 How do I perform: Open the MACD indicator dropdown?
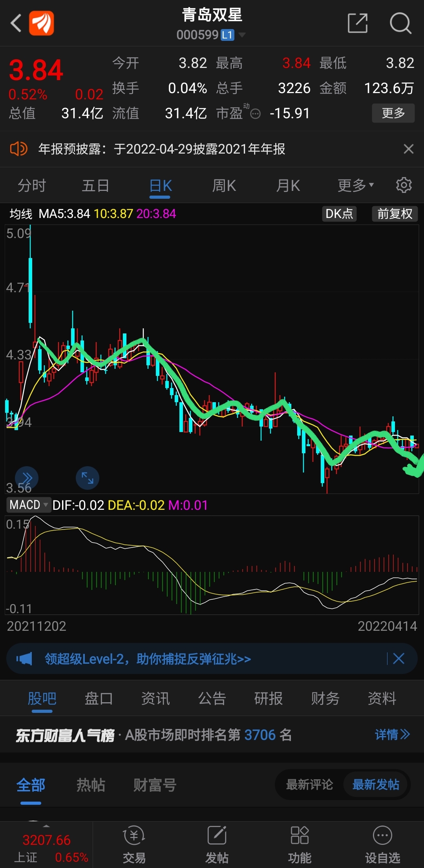(x=29, y=505)
